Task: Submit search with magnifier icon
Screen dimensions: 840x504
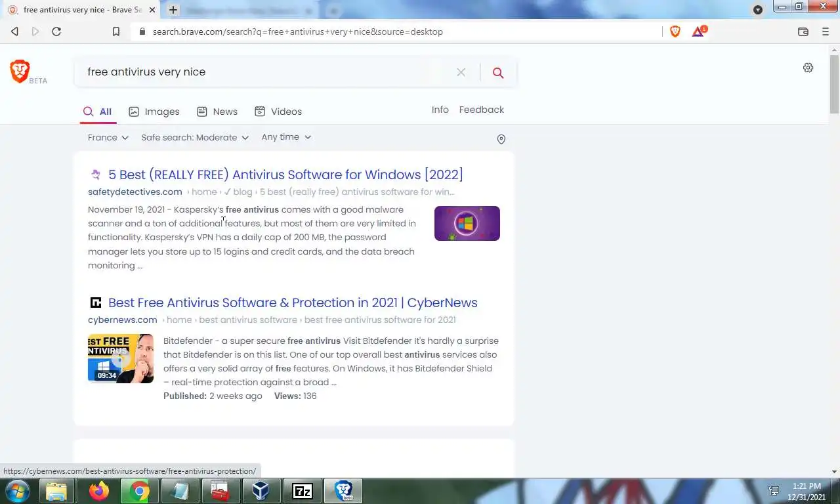Action: click(498, 72)
